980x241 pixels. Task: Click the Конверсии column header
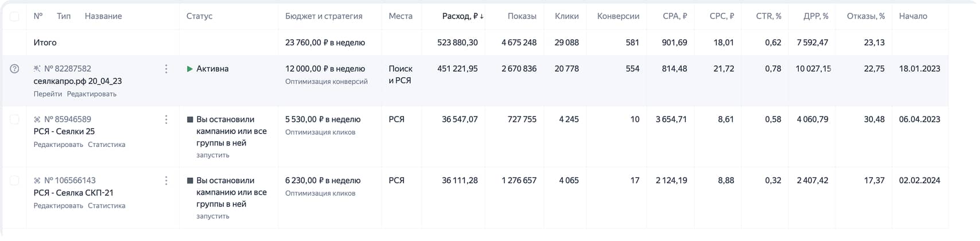(x=618, y=16)
